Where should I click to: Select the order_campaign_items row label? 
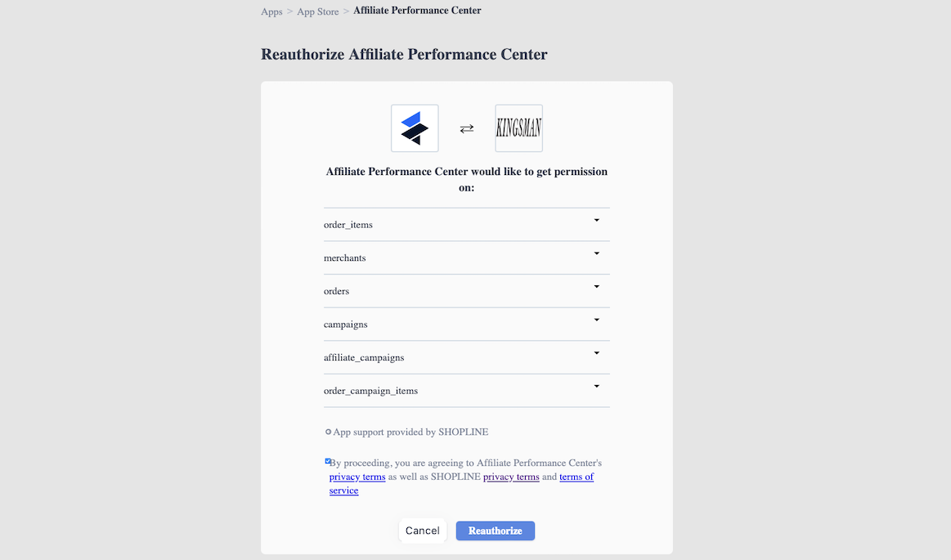click(x=370, y=391)
